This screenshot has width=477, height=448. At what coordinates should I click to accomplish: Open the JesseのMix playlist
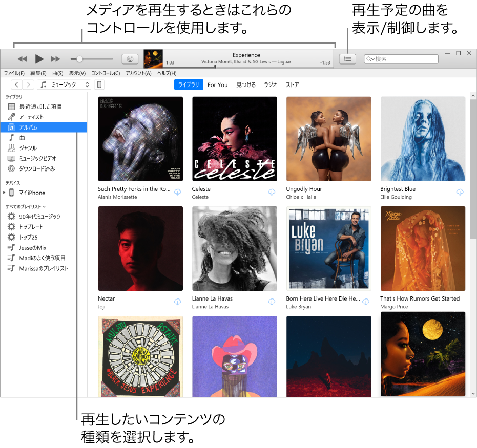[44, 248]
